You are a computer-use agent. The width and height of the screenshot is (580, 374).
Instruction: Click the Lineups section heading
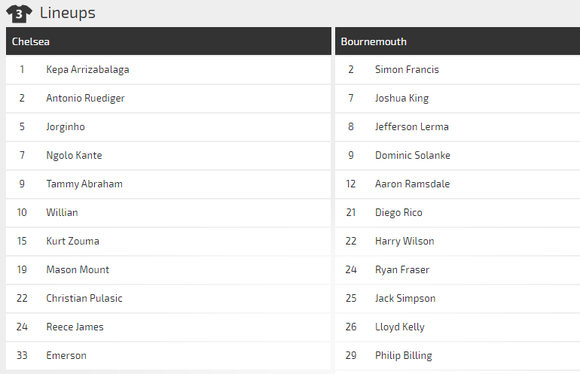(x=68, y=13)
